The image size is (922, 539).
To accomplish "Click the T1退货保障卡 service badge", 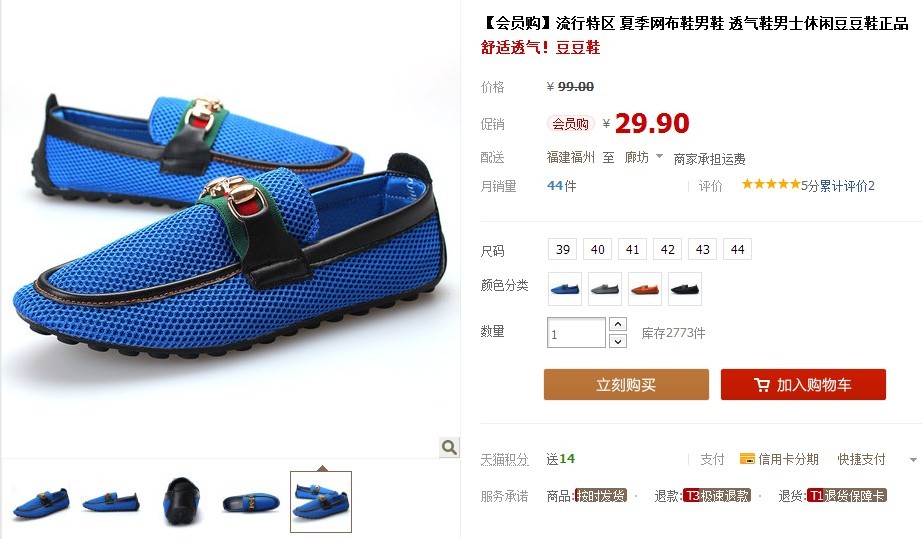I will click(846, 496).
